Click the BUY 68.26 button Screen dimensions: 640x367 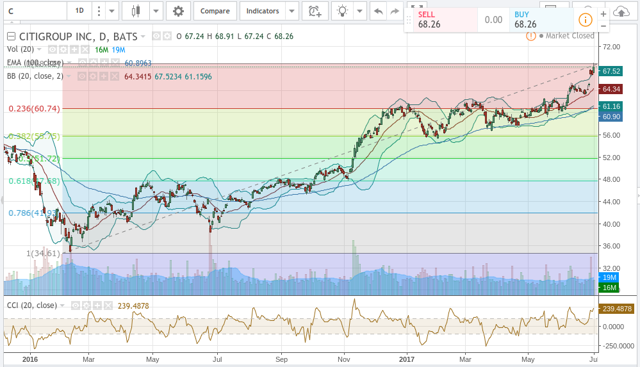pyautogui.click(x=542, y=19)
